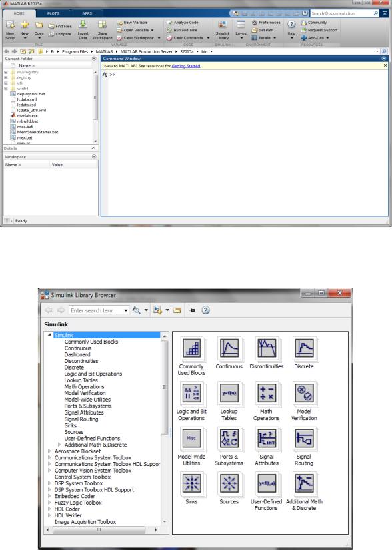Close the Getting Started banner

[385, 65]
